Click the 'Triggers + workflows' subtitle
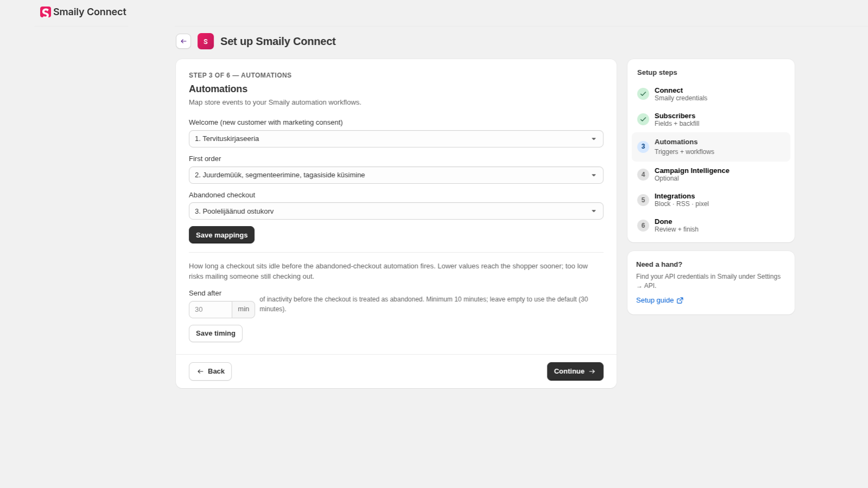This screenshot has width=868, height=488. [x=684, y=152]
